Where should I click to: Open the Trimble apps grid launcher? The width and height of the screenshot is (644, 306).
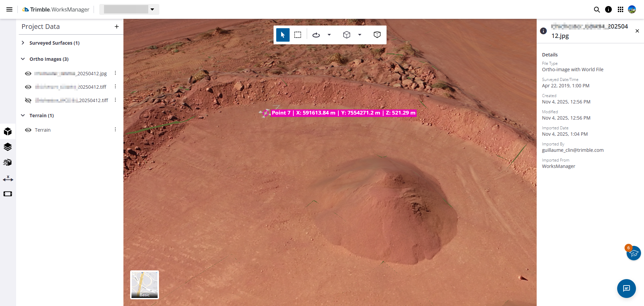coord(621,9)
